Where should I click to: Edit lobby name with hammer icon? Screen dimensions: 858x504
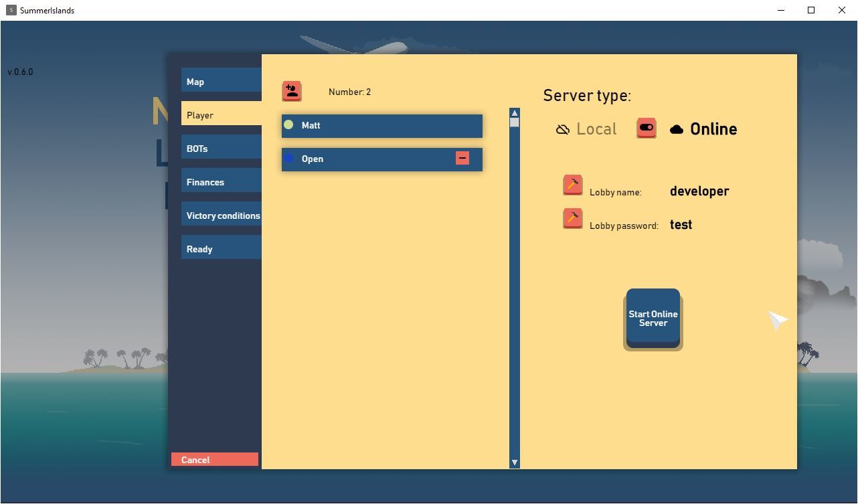point(573,185)
